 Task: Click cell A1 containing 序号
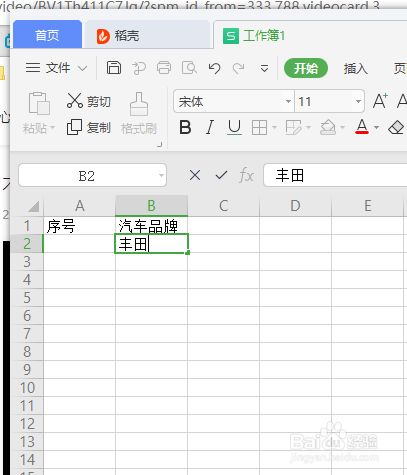tap(79, 226)
